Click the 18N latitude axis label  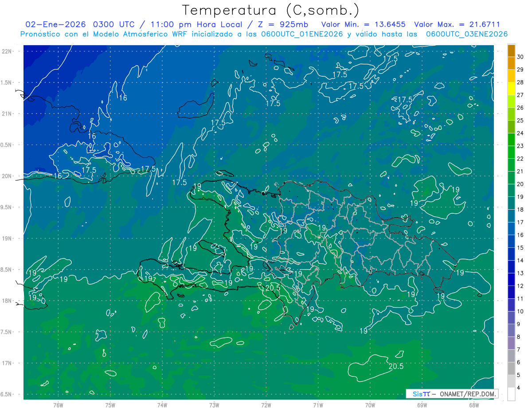pyautogui.click(x=8, y=301)
